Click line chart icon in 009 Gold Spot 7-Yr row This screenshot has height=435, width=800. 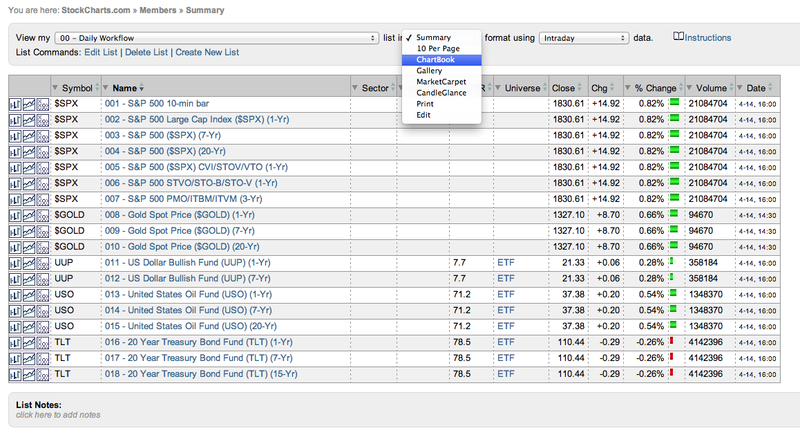click(x=29, y=232)
